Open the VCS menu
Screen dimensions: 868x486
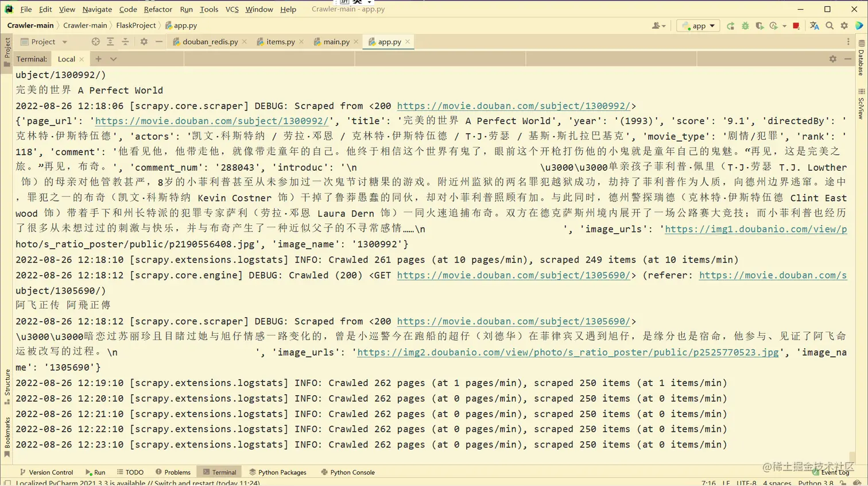point(232,9)
